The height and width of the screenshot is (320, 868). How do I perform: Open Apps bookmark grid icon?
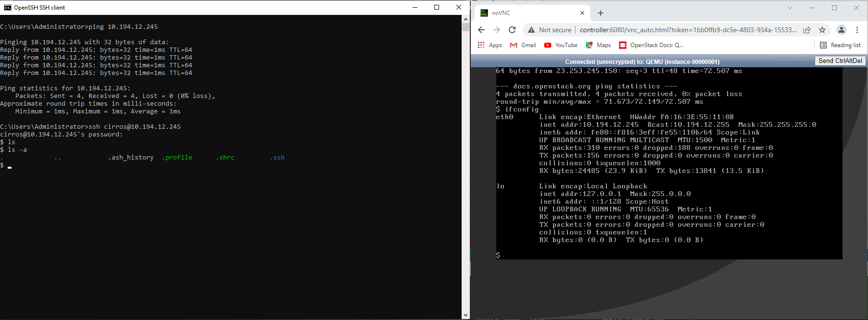point(481,45)
